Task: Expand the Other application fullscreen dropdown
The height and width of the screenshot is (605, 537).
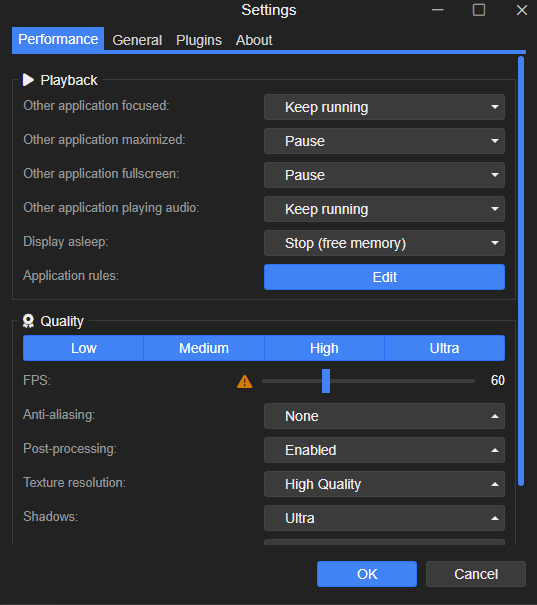Action: [384, 175]
